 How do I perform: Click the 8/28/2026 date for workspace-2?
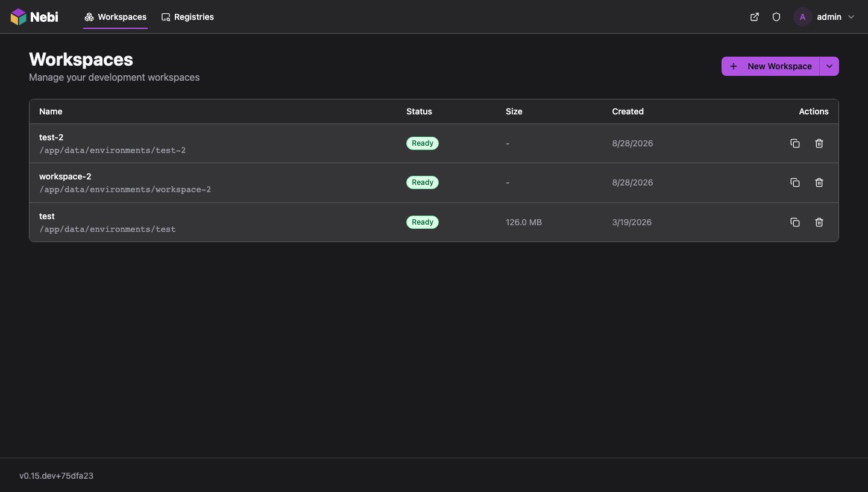coord(632,182)
